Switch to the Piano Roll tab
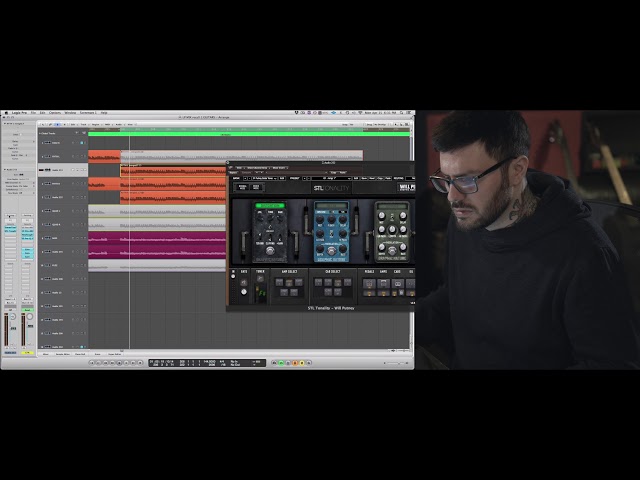Image resolution: width=640 pixels, height=480 pixels. click(x=80, y=354)
